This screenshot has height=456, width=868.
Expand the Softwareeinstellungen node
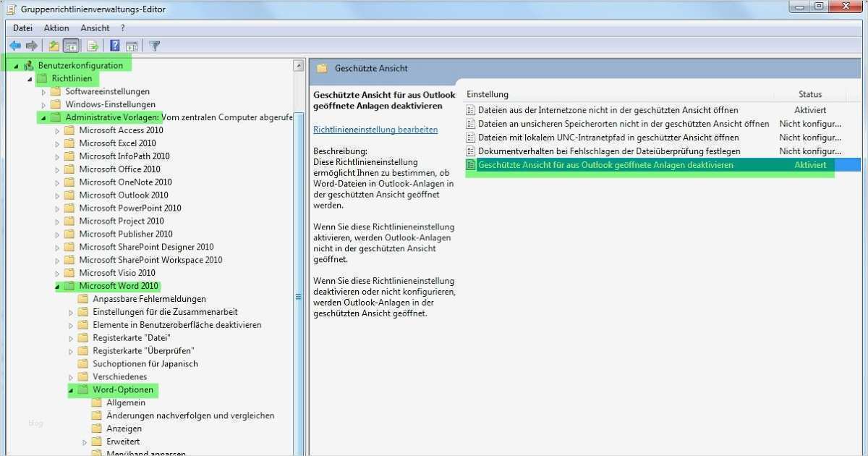(43, 92)
